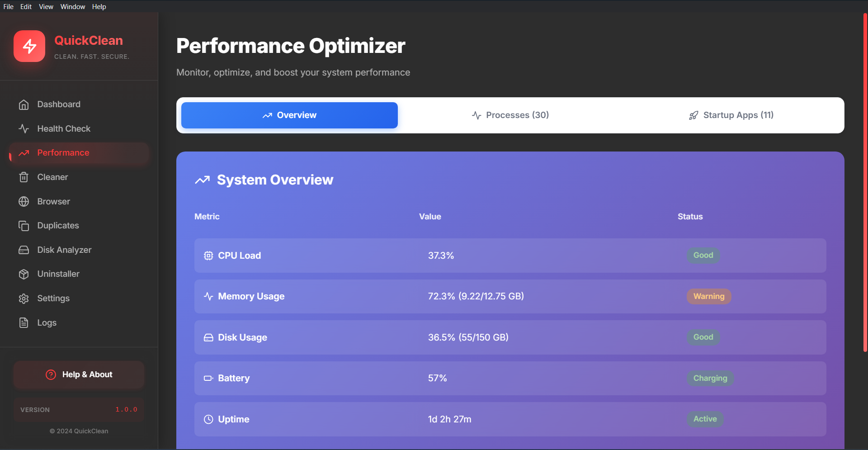Click the CPU Load chip icon

pyautogui.click(x=208, y=256)
